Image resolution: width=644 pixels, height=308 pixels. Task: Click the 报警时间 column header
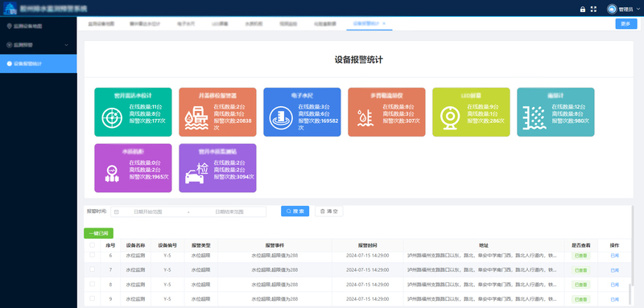[x=367, y=245]
